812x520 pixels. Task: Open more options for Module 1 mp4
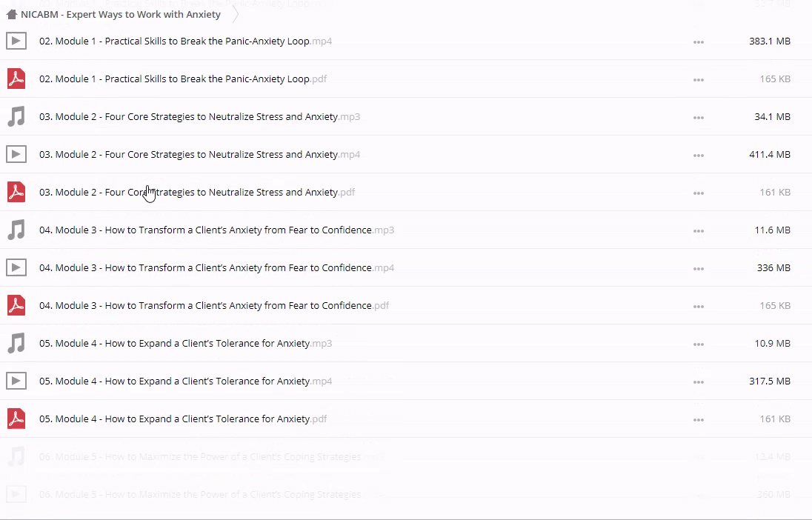[698, 42]
